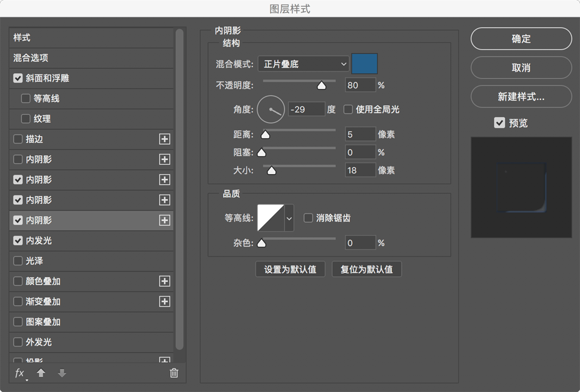Click the effects list vertical scrollbar

[179, 189]
